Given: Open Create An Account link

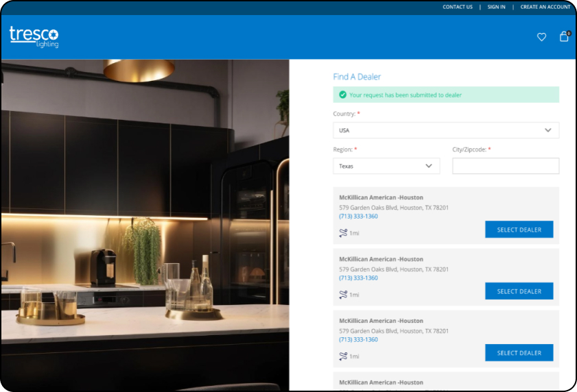Looking at the screenshot, I should click(x=545, y=7).
